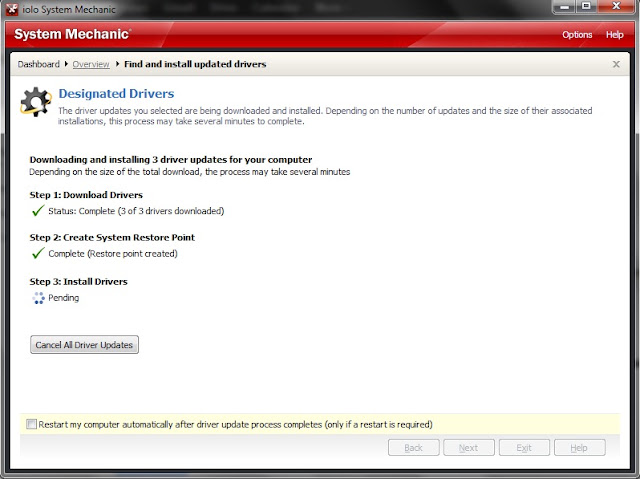Click 'Step 1: Download Drivers' label
The image size is (640, 479).
coord(86,195)
